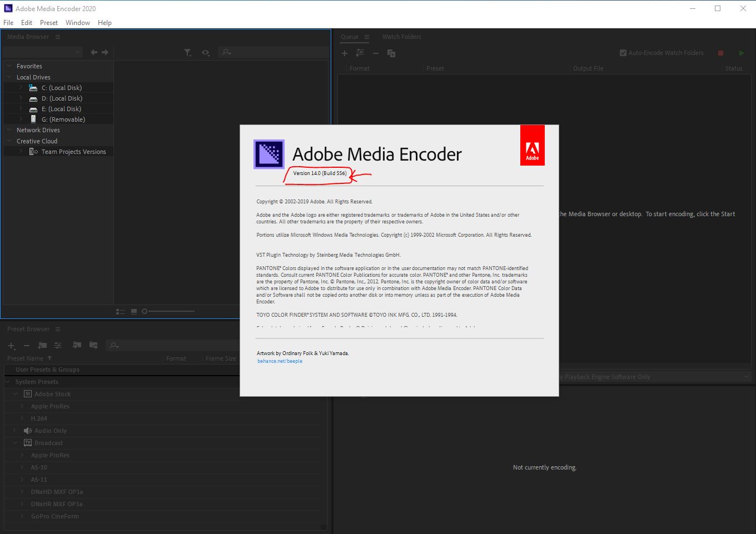Click the Preset Browser search field

(x=173, y=346)
